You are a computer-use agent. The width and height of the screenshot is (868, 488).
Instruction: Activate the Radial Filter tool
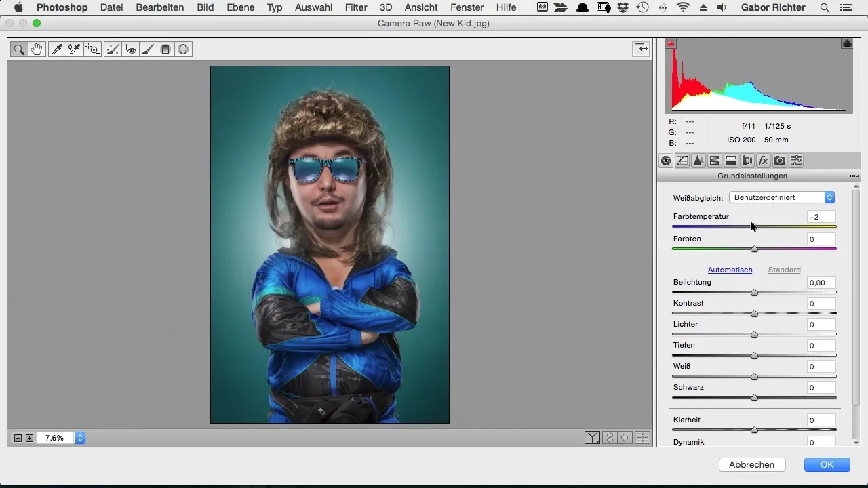coord(183,49)
